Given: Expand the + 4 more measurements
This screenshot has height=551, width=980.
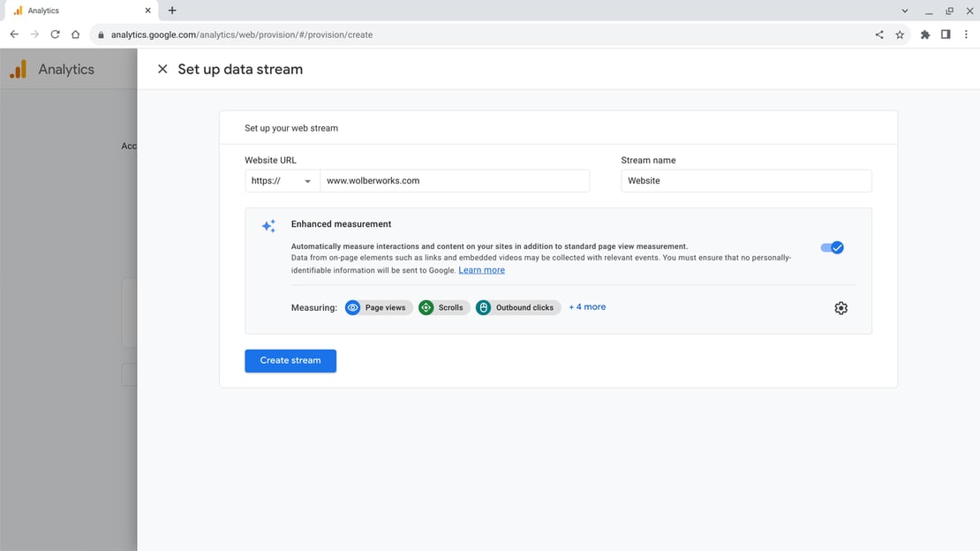Looking at the screenshot, I should click(x=587, y=307).
